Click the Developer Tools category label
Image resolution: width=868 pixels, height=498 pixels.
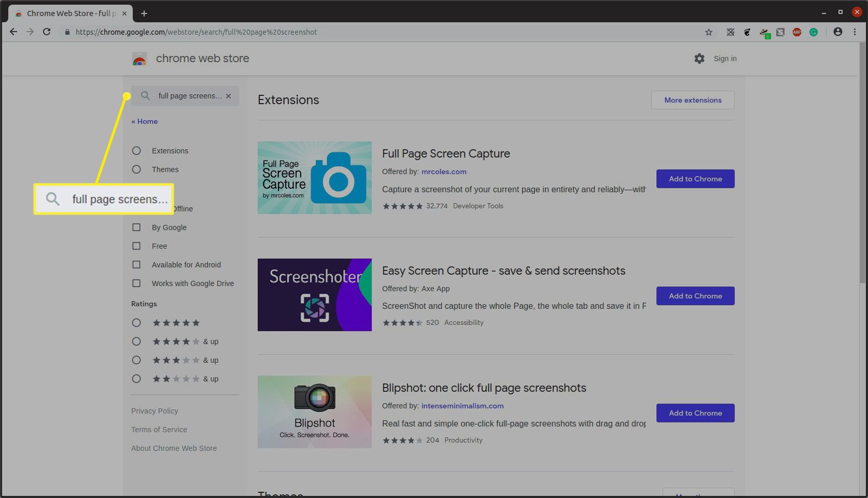coord(478,206)
